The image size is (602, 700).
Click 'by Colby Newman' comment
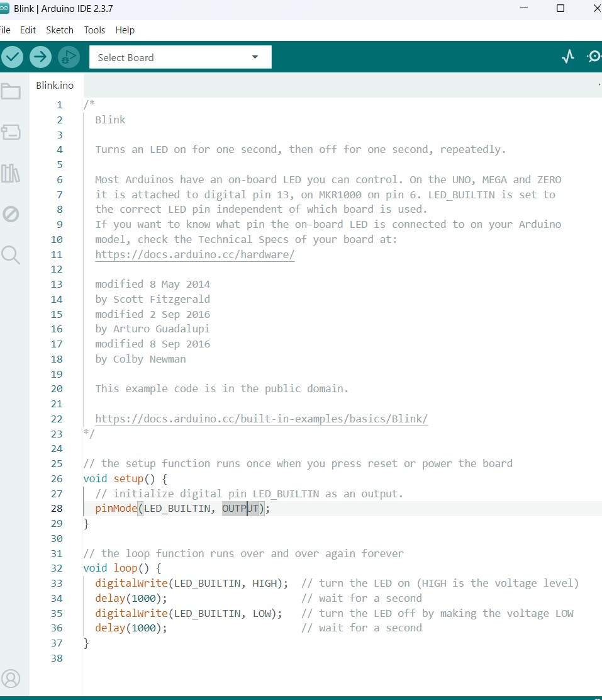click(140, 359)
